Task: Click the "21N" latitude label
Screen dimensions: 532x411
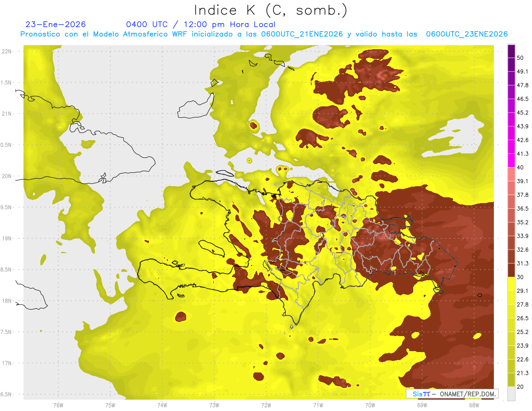Action: coord(7,114)
